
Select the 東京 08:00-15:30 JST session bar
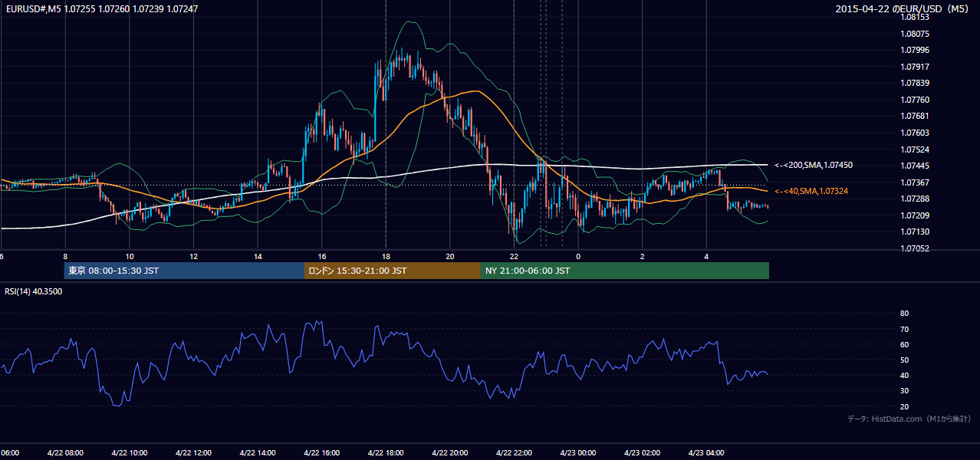184,271
